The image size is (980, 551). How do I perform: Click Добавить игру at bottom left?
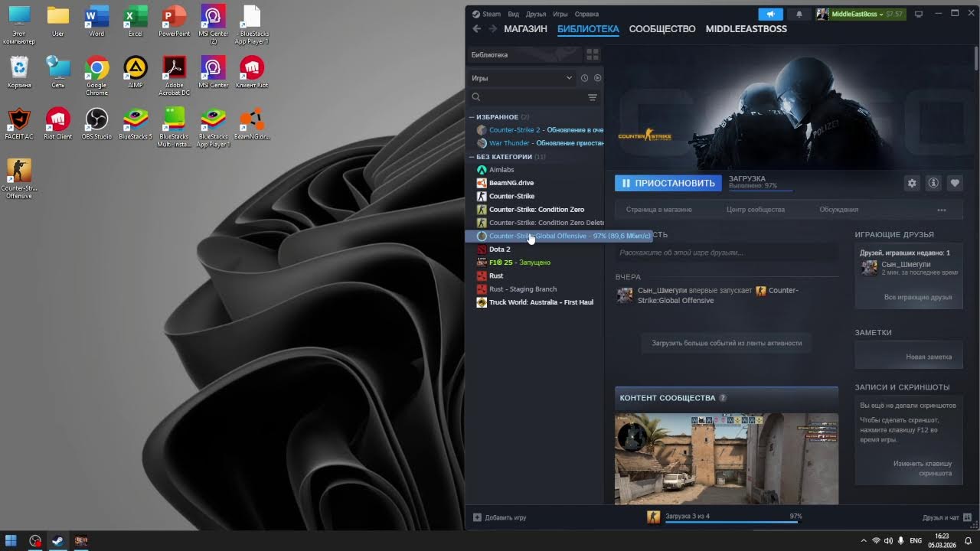pos(500,517)
